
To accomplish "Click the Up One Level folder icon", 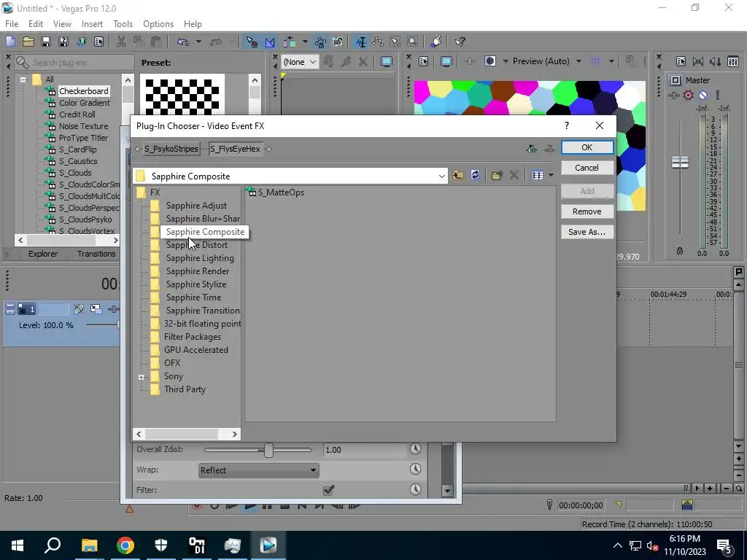I will [x=458, y=175].
